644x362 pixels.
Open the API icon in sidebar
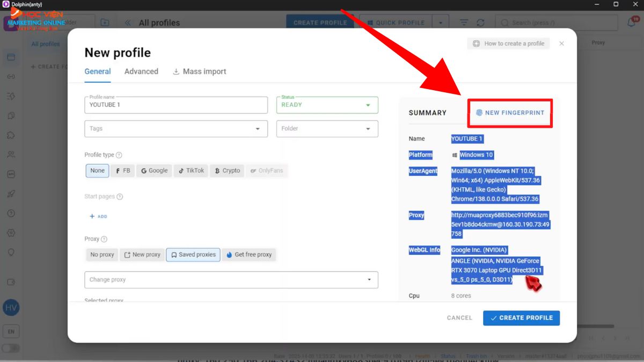coord(11,174)
